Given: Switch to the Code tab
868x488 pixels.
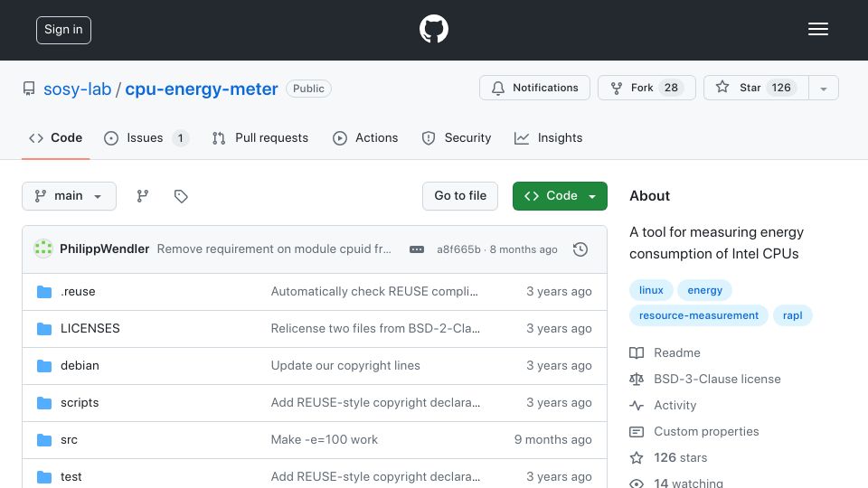Looking at the screenshot, I should (x=56, y=137).
